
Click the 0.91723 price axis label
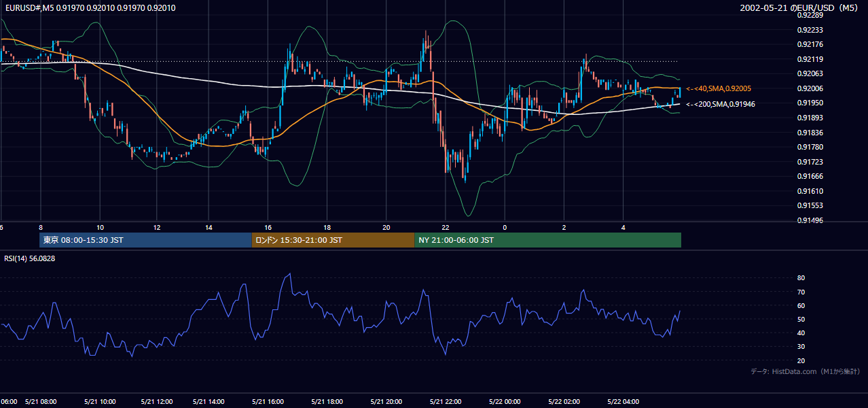click(810, 162)
